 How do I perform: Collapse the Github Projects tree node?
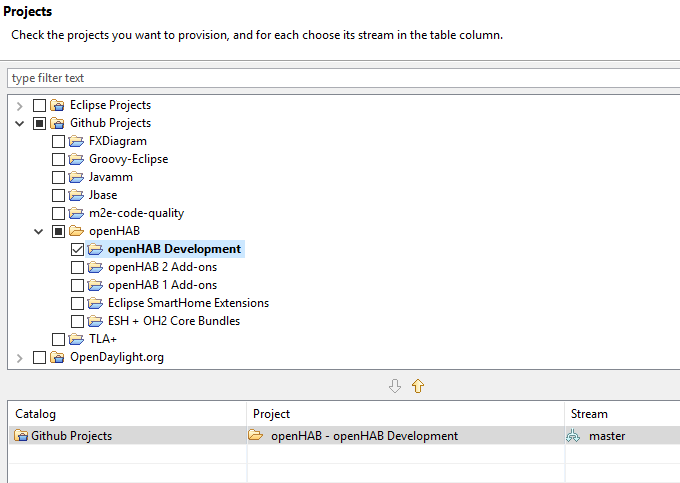tap(20, 124)
